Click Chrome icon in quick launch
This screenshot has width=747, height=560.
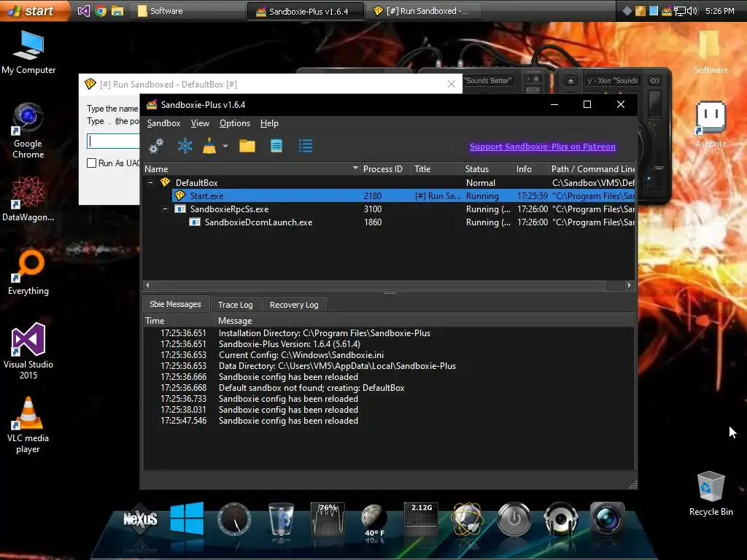coord(101,10)
